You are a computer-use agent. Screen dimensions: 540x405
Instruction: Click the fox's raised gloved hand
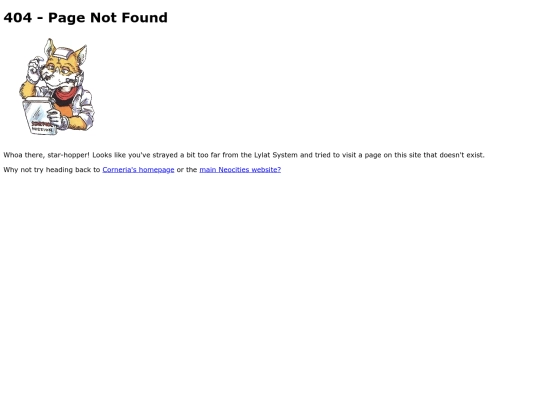35,71
